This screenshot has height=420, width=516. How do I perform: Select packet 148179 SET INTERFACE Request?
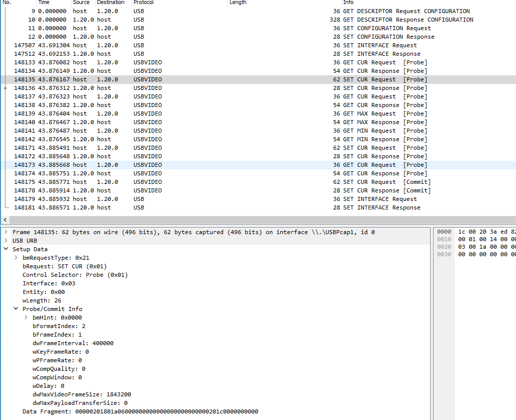pos(258,199)
